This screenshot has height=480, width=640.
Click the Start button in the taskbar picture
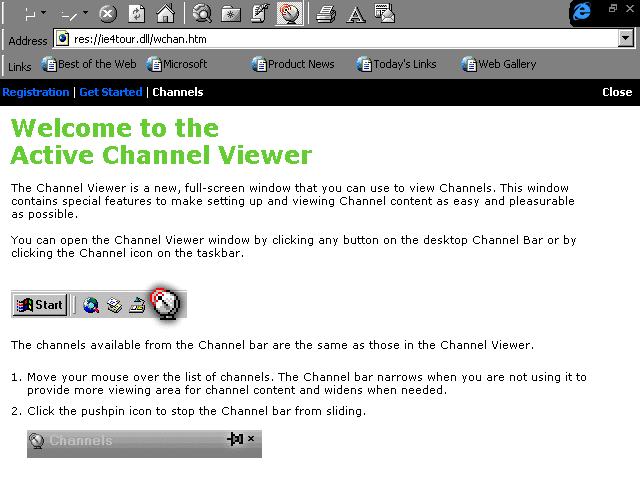40,305
